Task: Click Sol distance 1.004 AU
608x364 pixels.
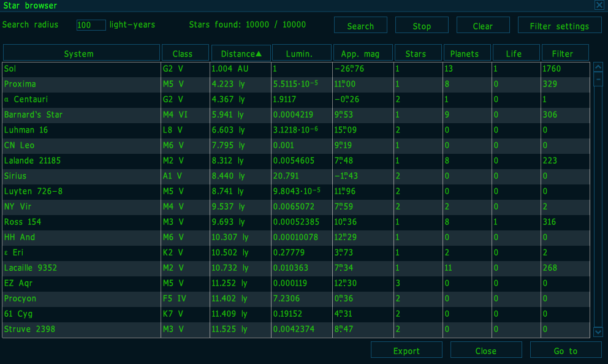Action: pyautogui.click(x=230, y=69)
